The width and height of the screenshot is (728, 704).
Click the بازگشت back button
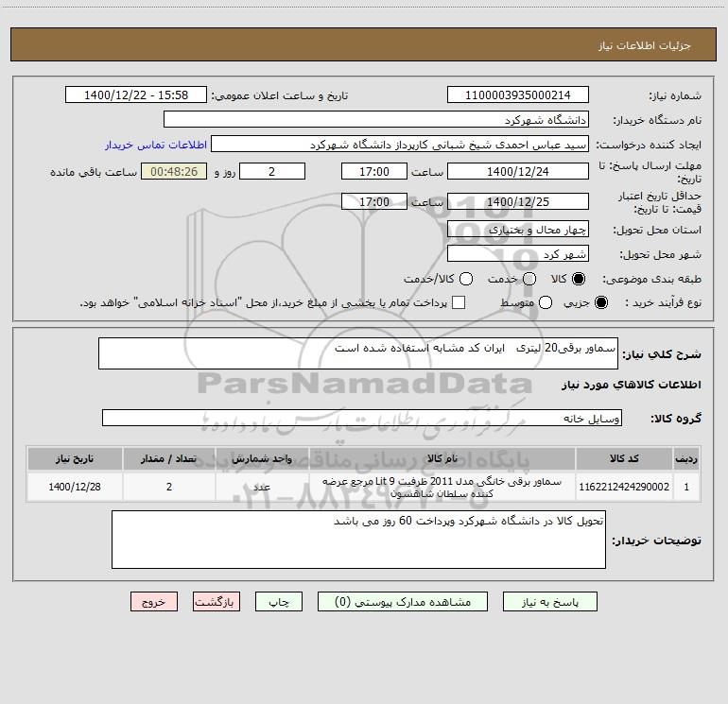(217, 602)
